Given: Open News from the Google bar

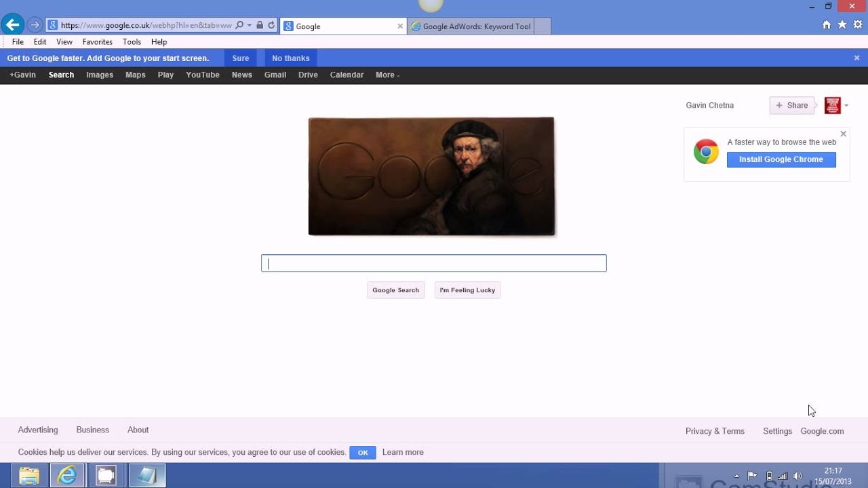Looking at the screenshot, I should tap(242, 75).
